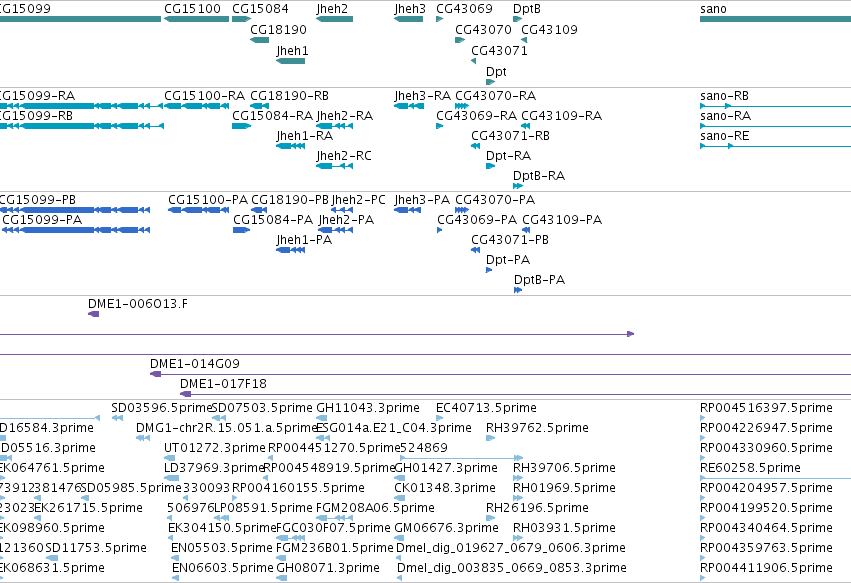Select the Jheh1 gene feature

pos(290,61)
